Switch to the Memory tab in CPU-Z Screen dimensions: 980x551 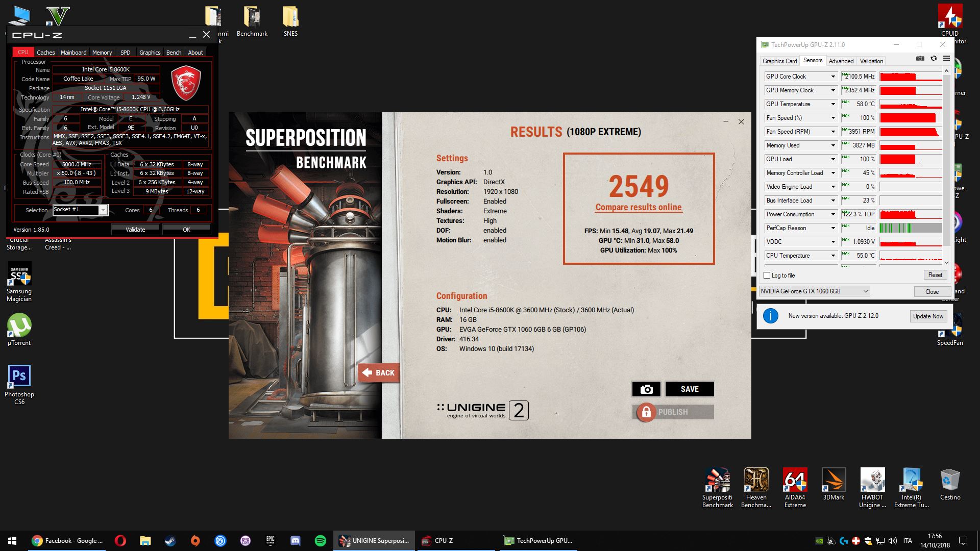102,53
